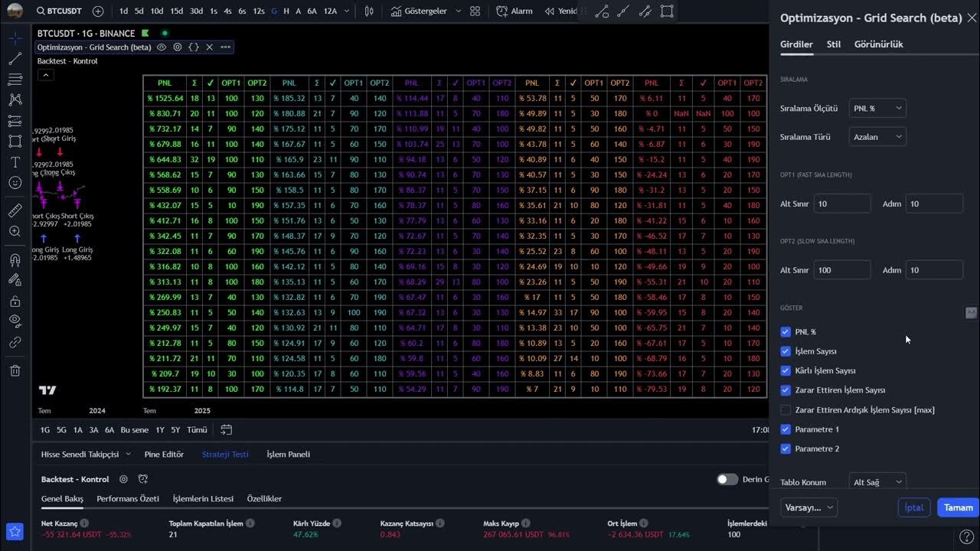Open the chart patterns tool

pos(15,99)
